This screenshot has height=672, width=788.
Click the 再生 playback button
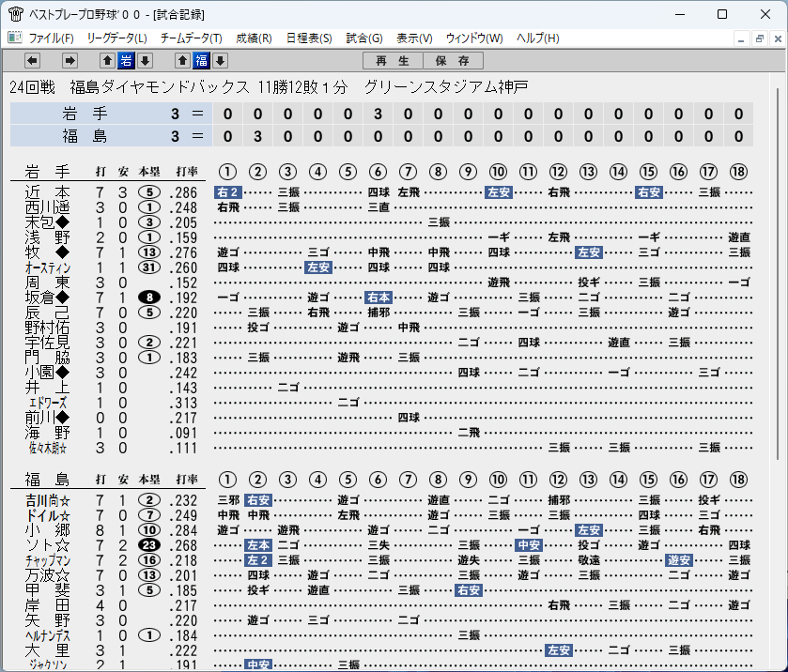pyautogui.click(x=393, y=61)
